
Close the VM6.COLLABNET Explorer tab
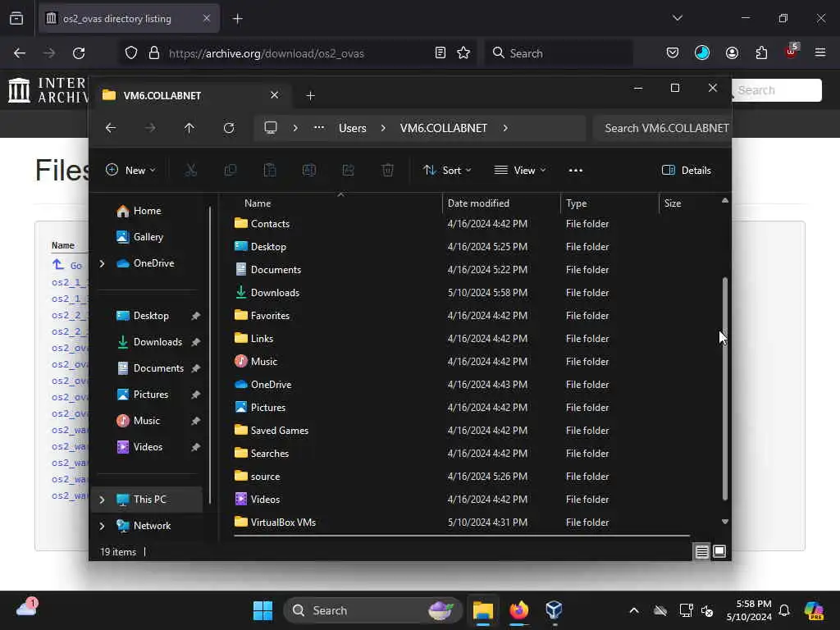pos(274,95)
